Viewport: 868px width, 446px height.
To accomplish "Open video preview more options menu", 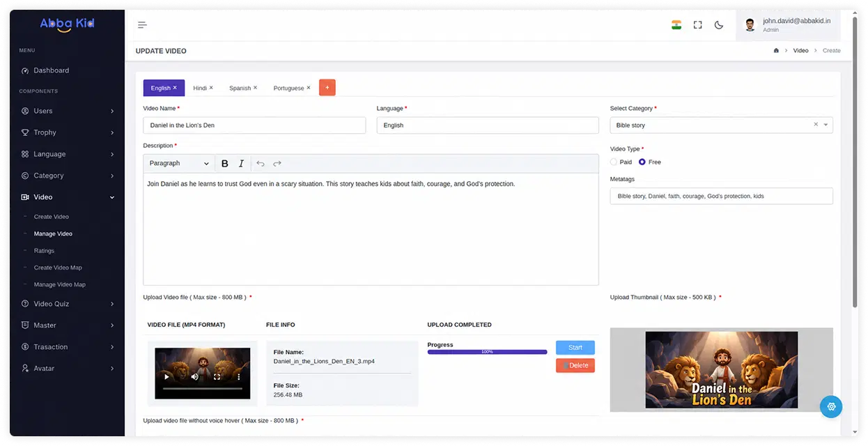I will [x=239, y=377].
